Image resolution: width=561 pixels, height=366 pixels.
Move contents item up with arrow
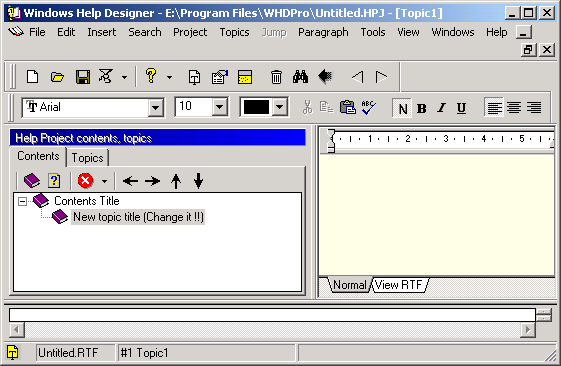[176, 181]
